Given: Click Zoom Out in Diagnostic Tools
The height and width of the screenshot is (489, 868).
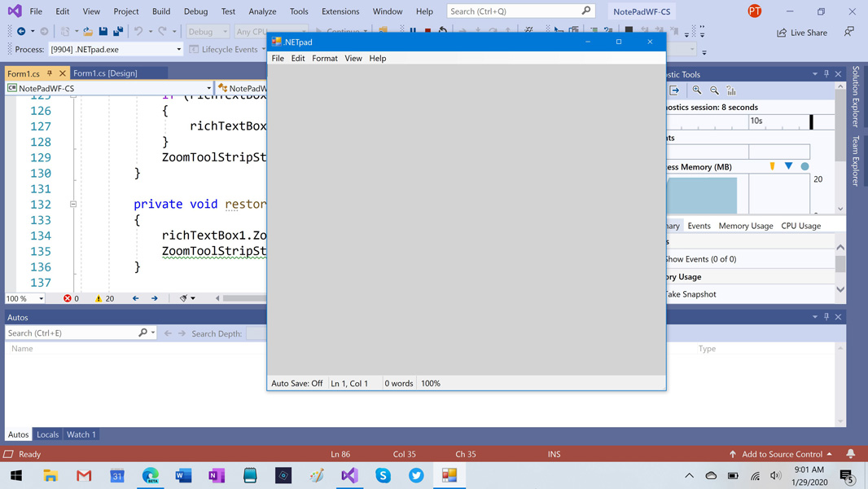Looking at the screenshot, I should click(x=714, y=90).
